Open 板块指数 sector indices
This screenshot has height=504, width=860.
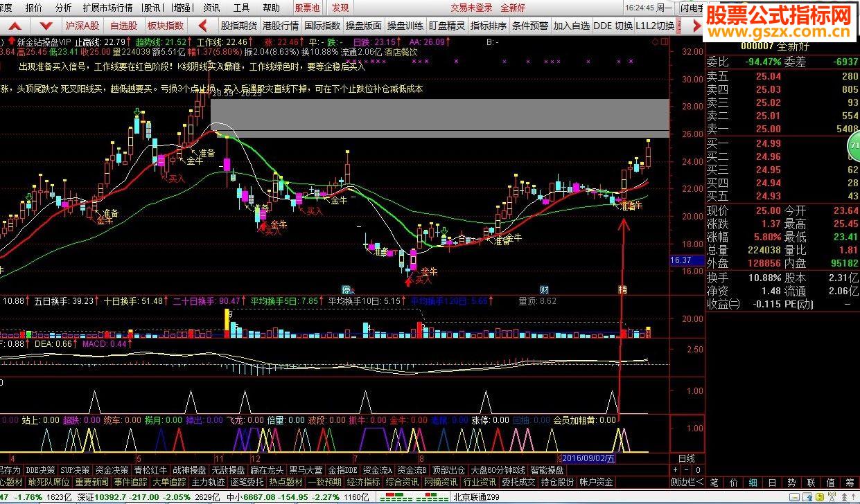pyautogui.click(x=166, y=26)
